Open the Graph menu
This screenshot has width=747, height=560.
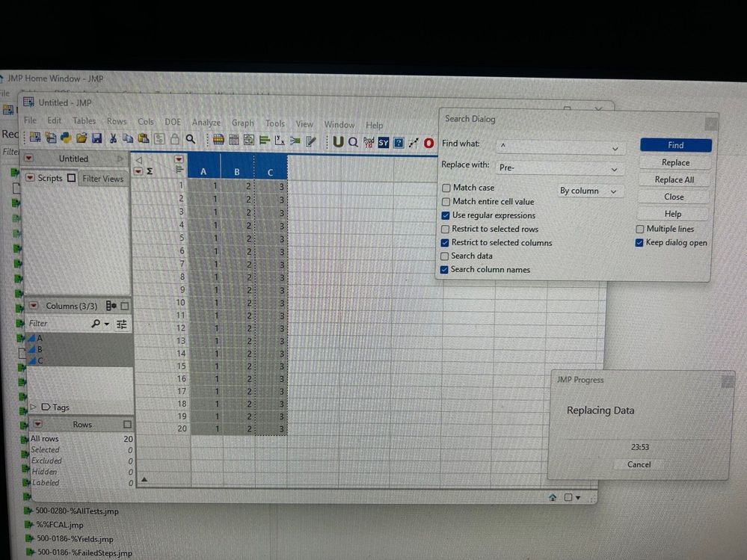pyautogui.click(x=243, y=123)
